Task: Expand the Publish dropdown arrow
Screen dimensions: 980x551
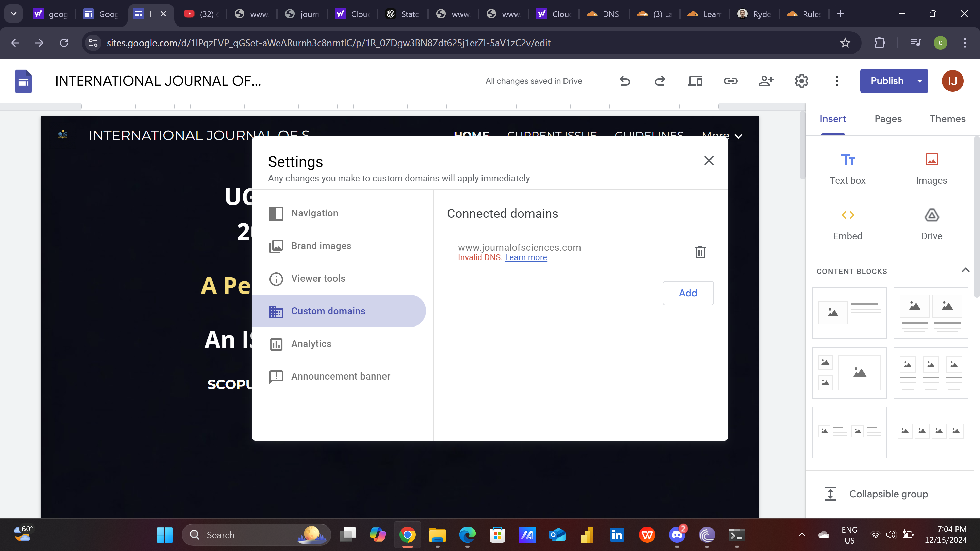Action: 919,81
